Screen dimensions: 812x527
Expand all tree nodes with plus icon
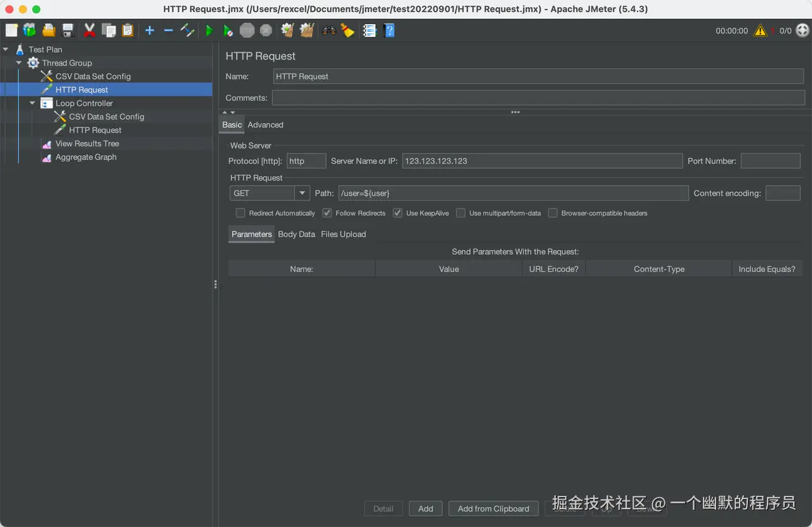point(150,30)
